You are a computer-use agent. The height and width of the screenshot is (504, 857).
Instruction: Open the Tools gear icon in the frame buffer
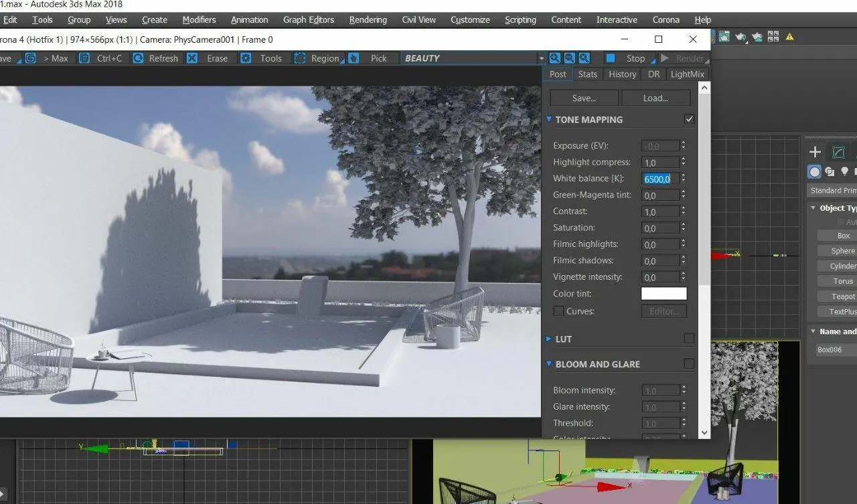click(x=246, y=58)
